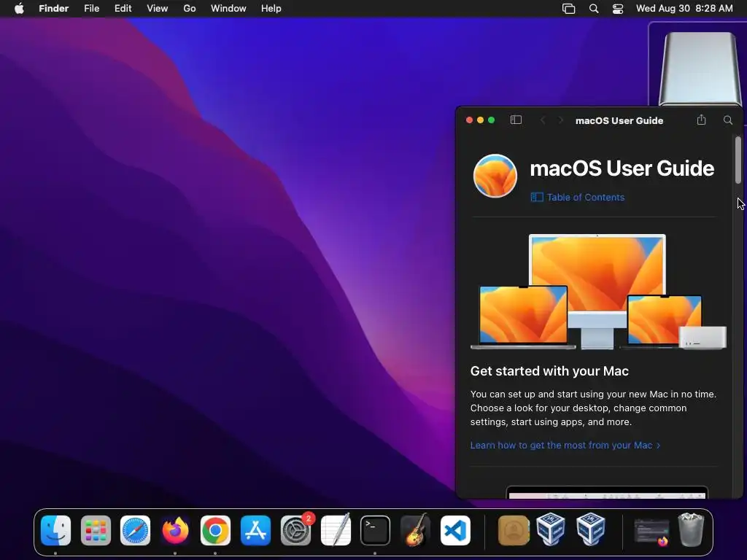Screen dimensions: 747x560
Task: Go back using the toolbar back chevron
Action: (x=543, y=120)
